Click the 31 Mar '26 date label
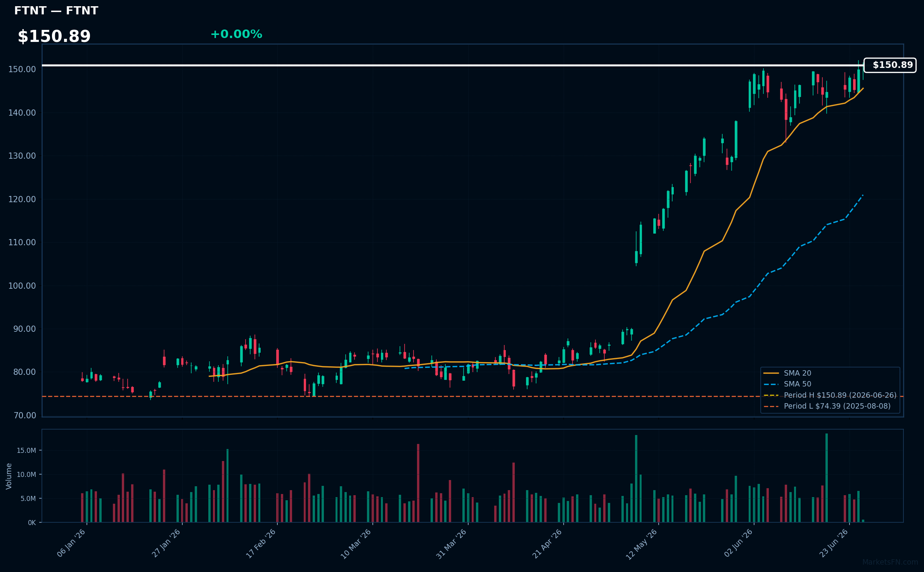Viewport: 924px width, 572px height. [x=452, y=543]
